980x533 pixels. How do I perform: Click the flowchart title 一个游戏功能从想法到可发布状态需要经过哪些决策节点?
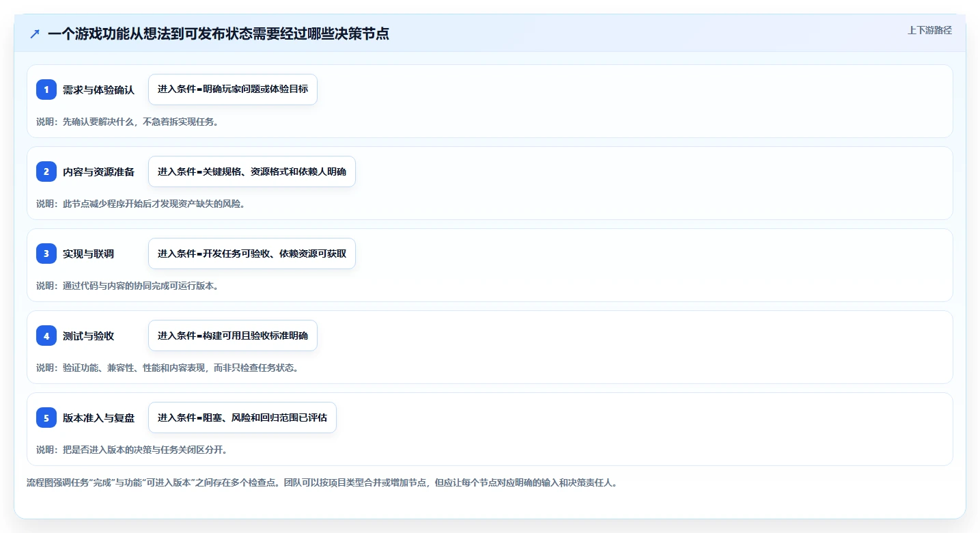click(219, 33)
